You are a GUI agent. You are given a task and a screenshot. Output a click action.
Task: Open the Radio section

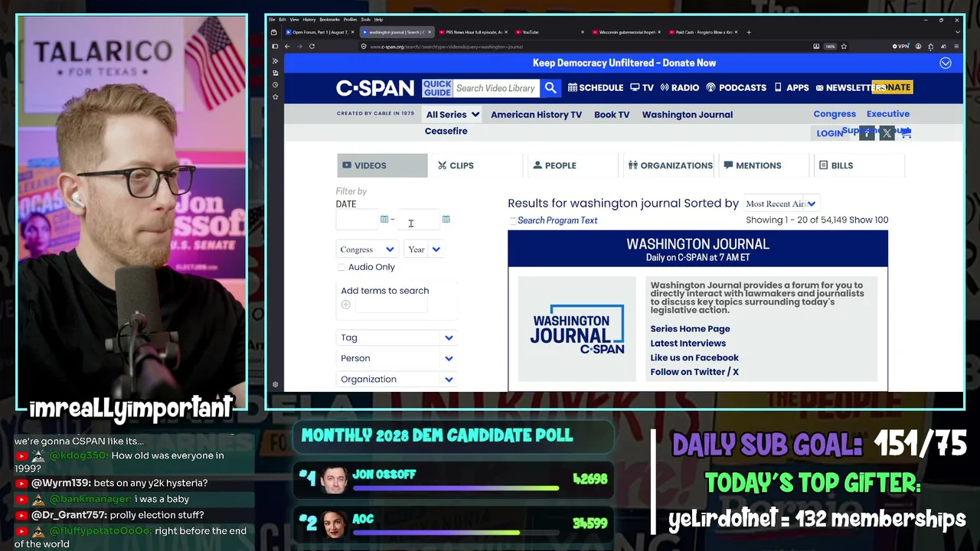679,88
